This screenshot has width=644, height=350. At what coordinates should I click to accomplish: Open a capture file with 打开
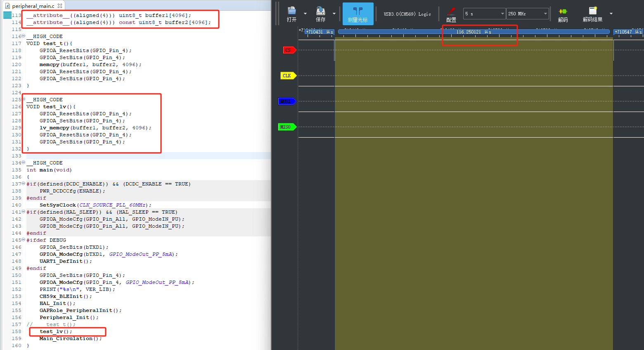point(291,14)
